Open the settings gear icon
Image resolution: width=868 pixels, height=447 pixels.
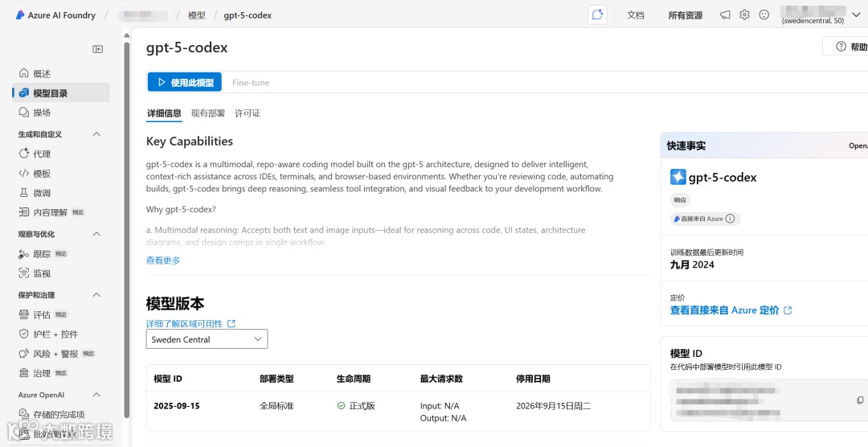tap(744, 15)
